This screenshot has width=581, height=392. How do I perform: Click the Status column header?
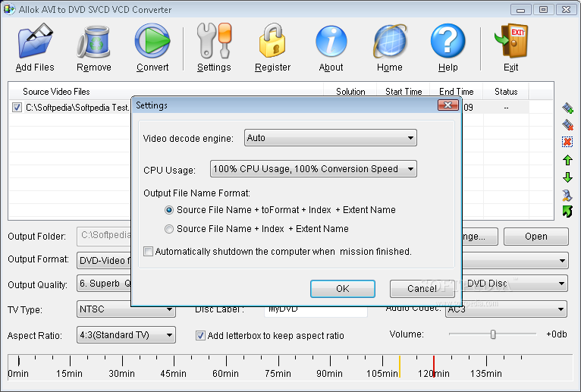pos(506,92)
